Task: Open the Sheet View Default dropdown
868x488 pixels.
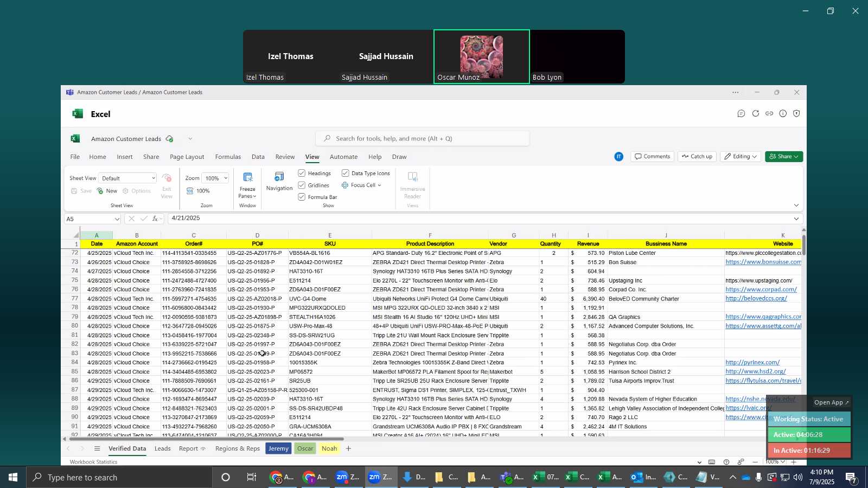Action: [x=128, y=178]
